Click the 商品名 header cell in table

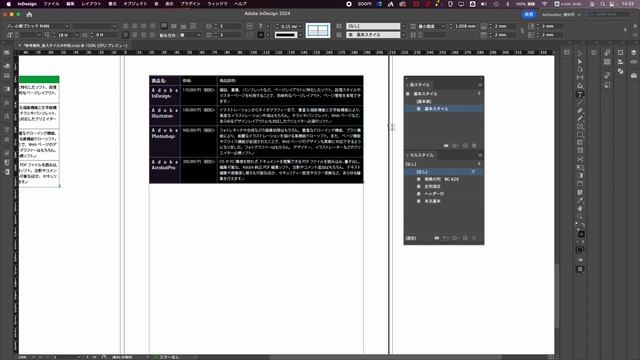(165, 80)
